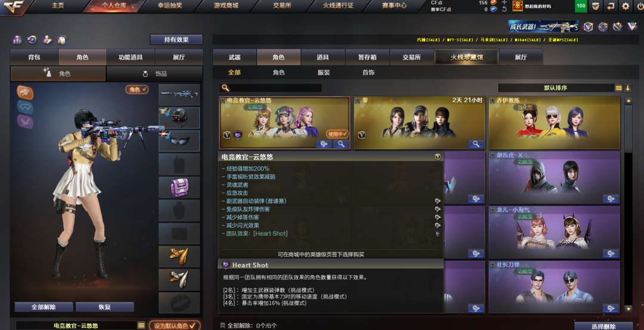Screen dimensions: 644x330
Task: Expand the character name list menu
Action: coord(141,325)
